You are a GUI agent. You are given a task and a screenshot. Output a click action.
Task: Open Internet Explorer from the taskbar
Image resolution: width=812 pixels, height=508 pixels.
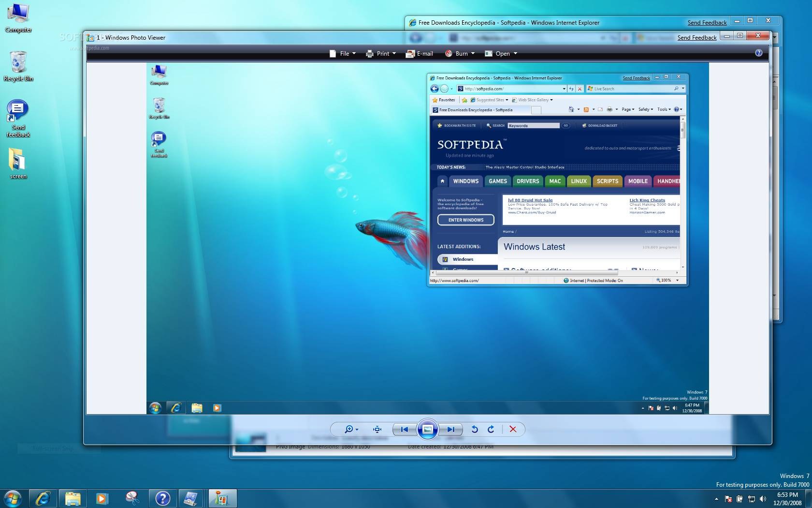click(x=43, y=498)
